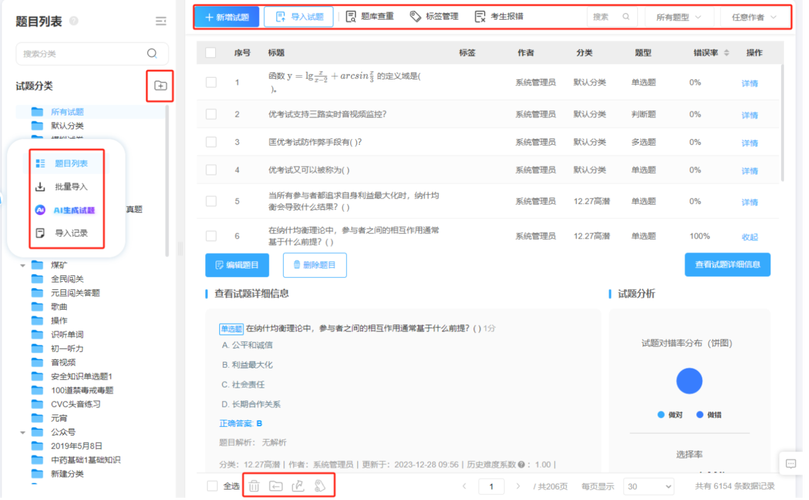Click the page number input box
The image size is (809, 500).
[x=491, y=487]
